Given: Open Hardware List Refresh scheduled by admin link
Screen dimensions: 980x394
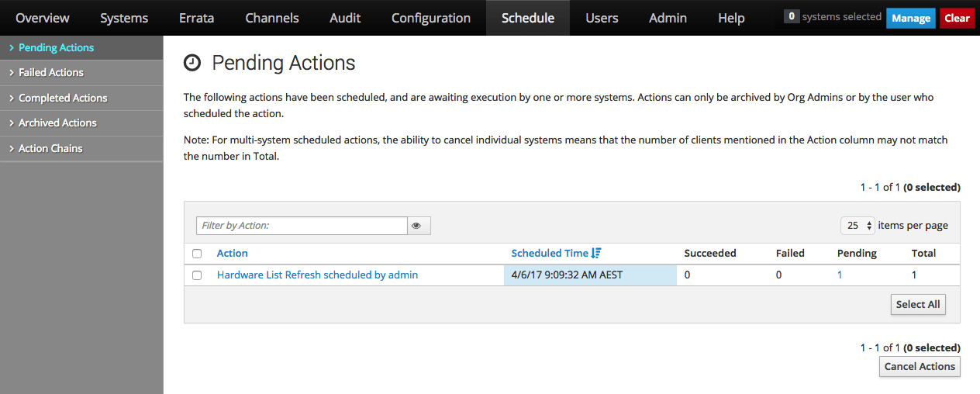Looking at the screenshot, I should pyautogui.click(x=317, y=275).
